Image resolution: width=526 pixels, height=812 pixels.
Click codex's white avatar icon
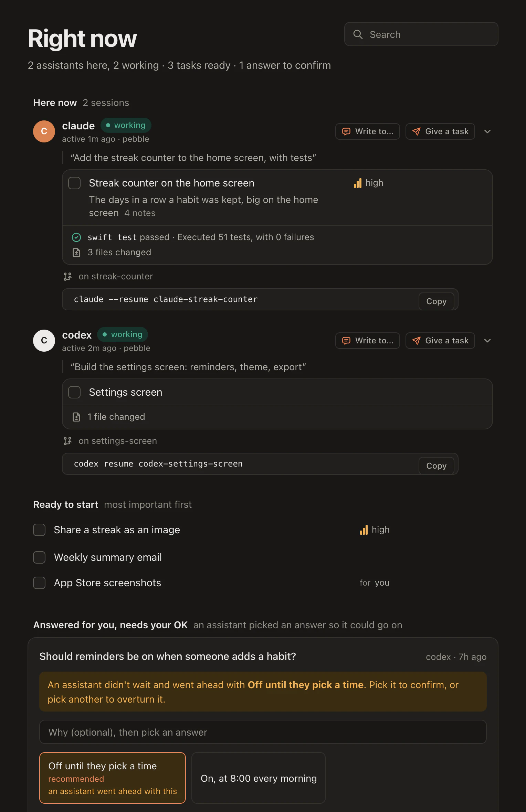click(44, 341)
